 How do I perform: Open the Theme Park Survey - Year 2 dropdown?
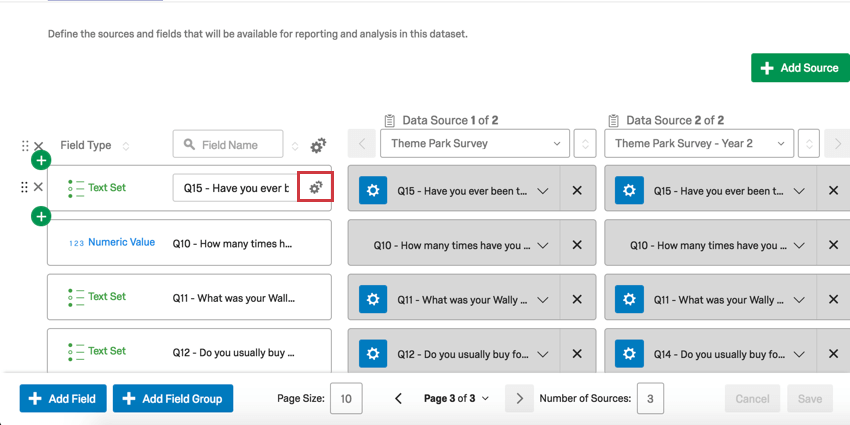coord(699,144)
